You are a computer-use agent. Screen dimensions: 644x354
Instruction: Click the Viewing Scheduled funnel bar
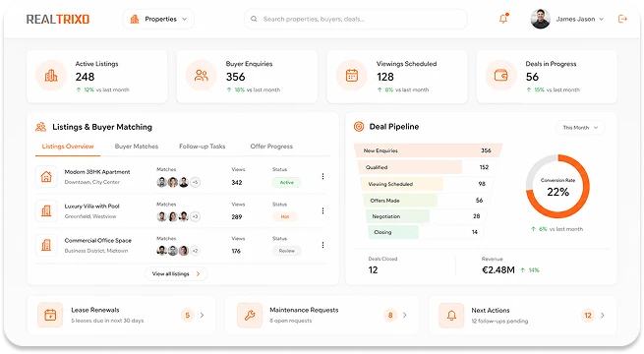402,184
